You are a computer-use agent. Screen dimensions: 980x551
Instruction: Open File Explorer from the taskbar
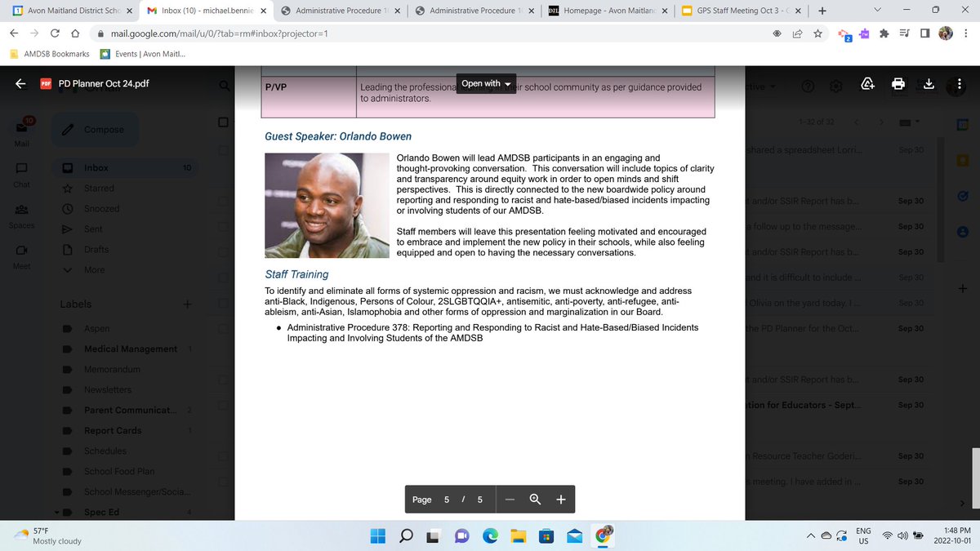pos(518,535)
